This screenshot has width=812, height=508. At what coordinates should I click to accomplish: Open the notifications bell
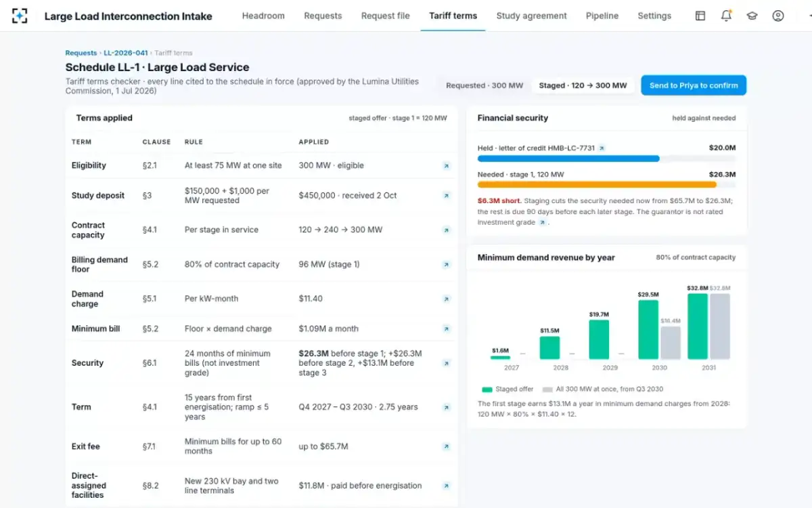point(726,16)
